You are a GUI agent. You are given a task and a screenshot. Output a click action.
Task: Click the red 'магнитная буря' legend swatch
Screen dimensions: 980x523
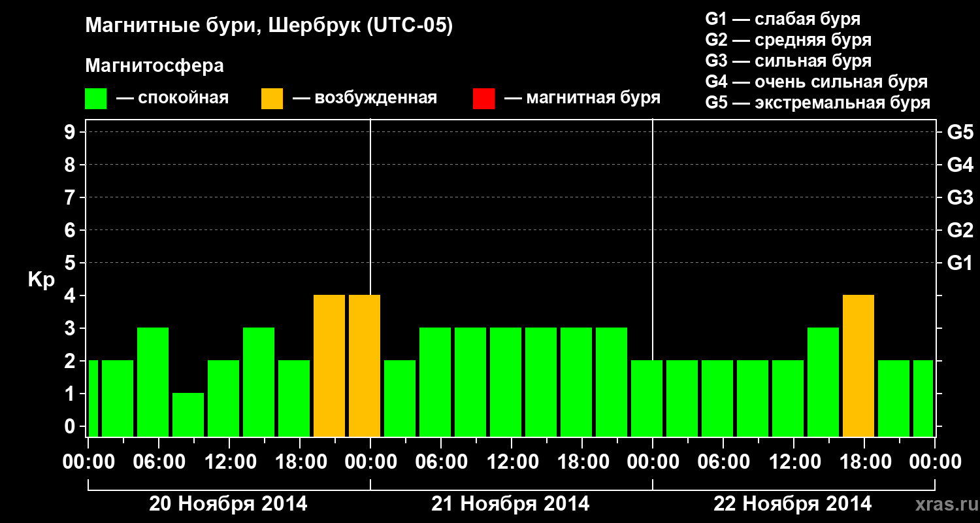pos(483,99)
